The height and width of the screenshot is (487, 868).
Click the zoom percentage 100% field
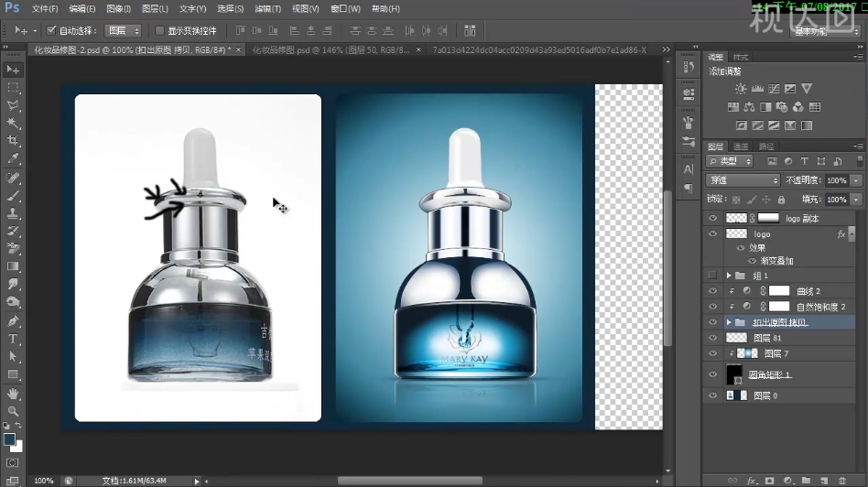click(44, 481)
